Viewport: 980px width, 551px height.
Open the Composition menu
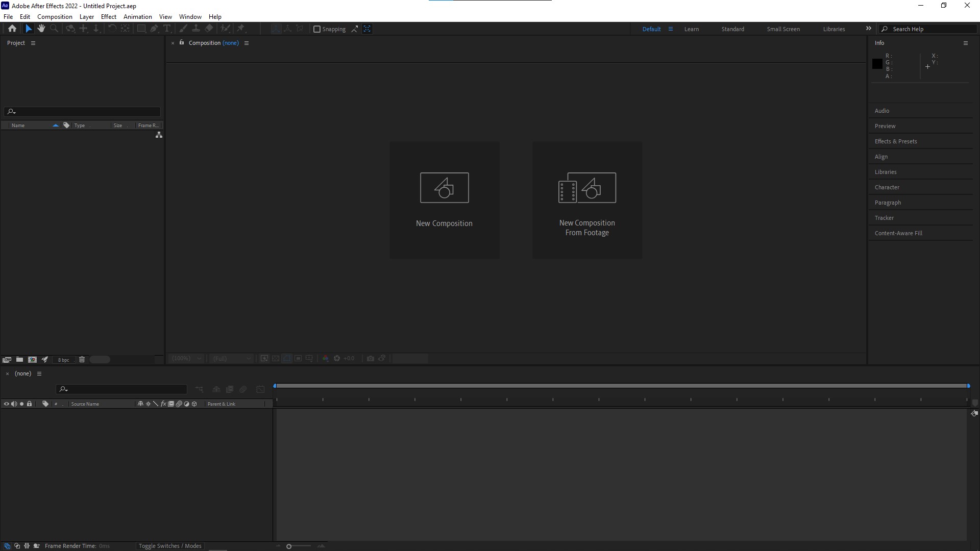coord(55,17)
